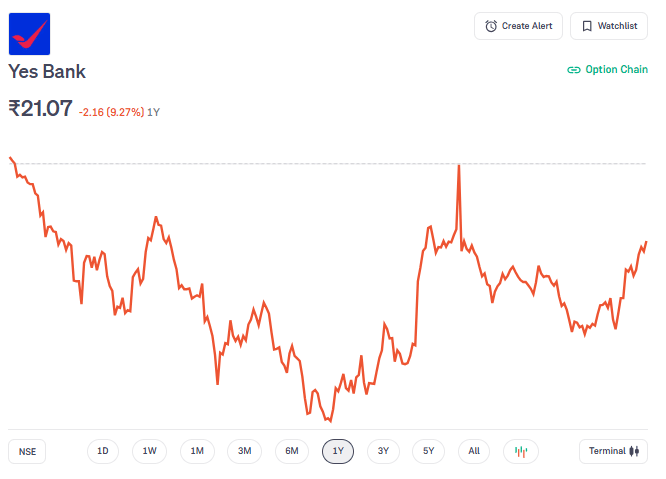Open the Create Alert button
The width and height of the screenshot is (666, 479).
click(518, 26)
